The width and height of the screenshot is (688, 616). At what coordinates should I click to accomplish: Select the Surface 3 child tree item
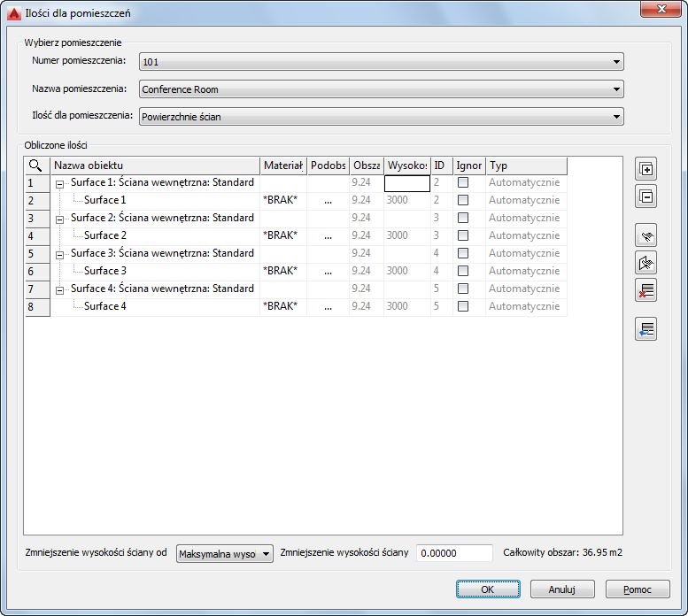104,271
